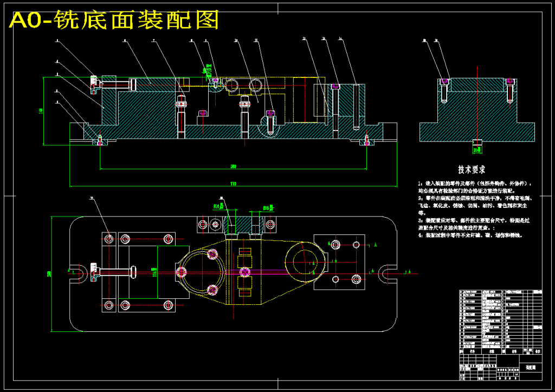This screenshot has height=392, width=555.
Task: Click the 140 height dimension on left
Action: (41, 110)
